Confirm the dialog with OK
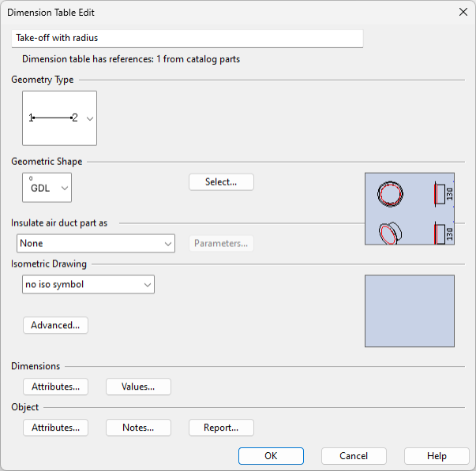Image resolution: width=476 pixels, height=471 pixels. pos(271,456)
